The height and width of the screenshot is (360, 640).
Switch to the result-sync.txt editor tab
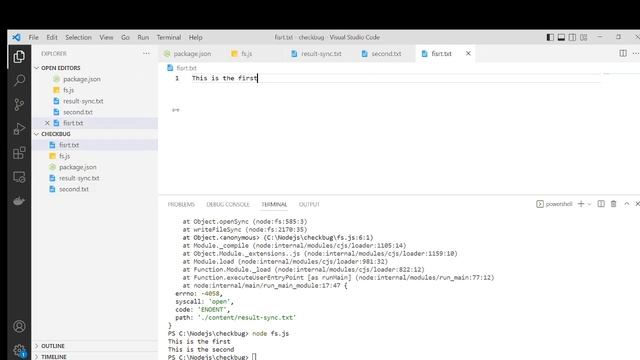coord(321,53)
